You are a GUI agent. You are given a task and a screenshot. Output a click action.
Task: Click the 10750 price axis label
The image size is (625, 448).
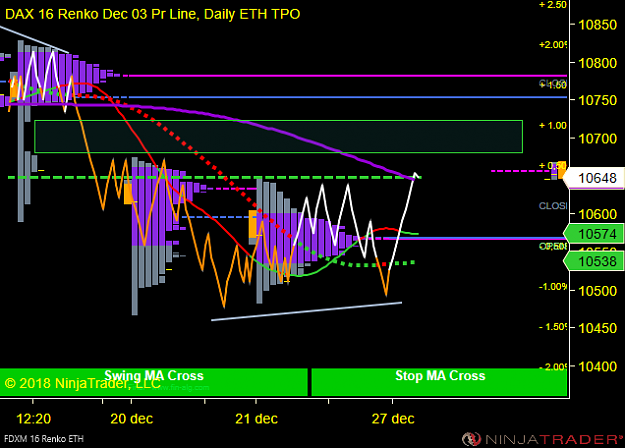597,100
